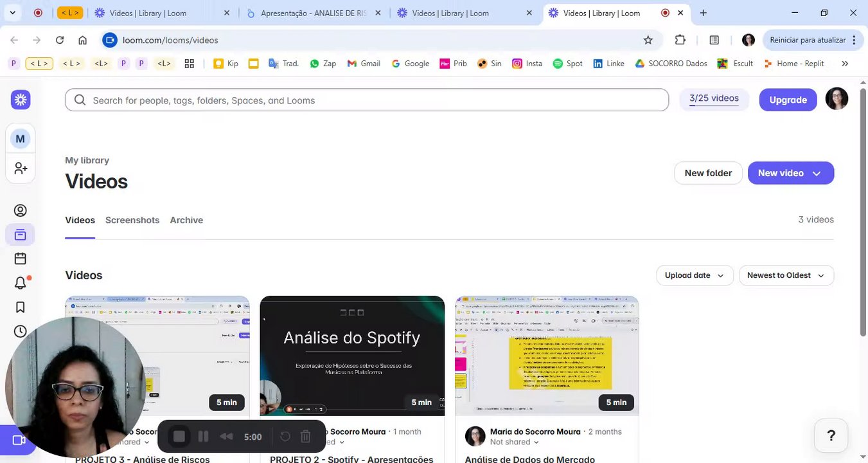Open the Análise de Dados do Mercado thumbnail
The width and height of the screenshot is (868, 463).
pos(547,356)
